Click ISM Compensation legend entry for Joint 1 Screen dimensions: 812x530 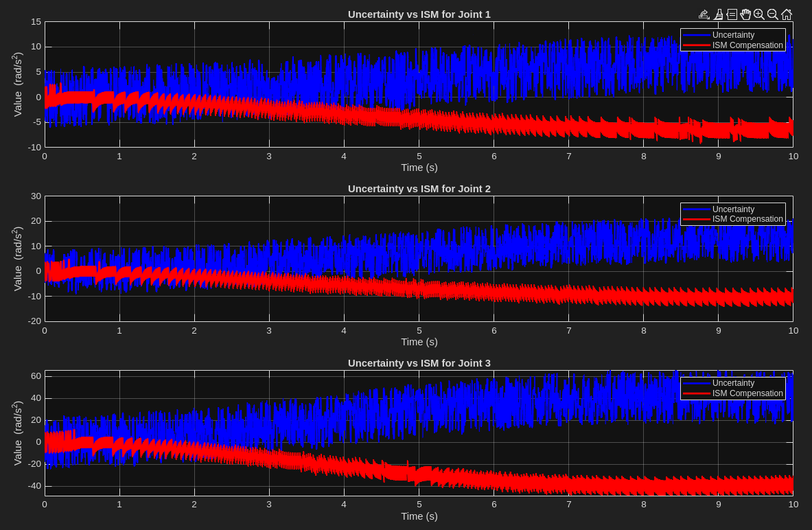pyautogui.click(x=747, y=45)
